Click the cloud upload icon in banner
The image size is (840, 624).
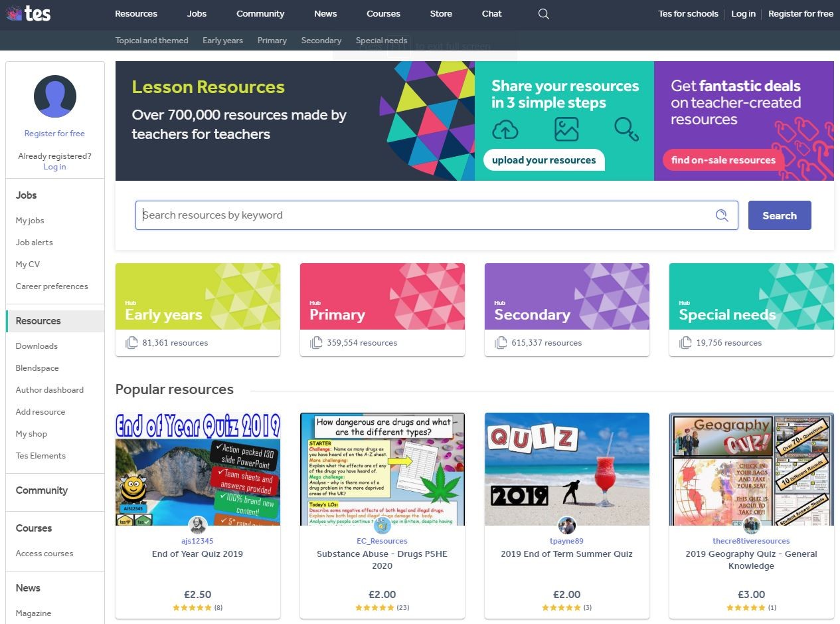coord(505,130)
